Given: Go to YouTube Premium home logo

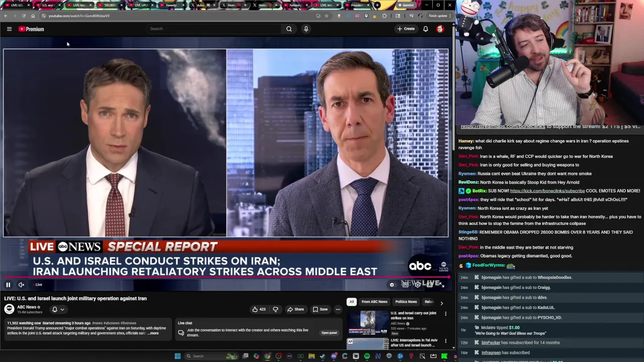Looking at the screenshot, I should point(31,29).
